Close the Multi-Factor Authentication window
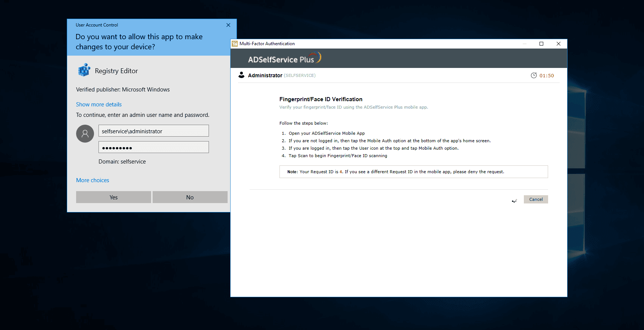 click(x=559, y=44)
